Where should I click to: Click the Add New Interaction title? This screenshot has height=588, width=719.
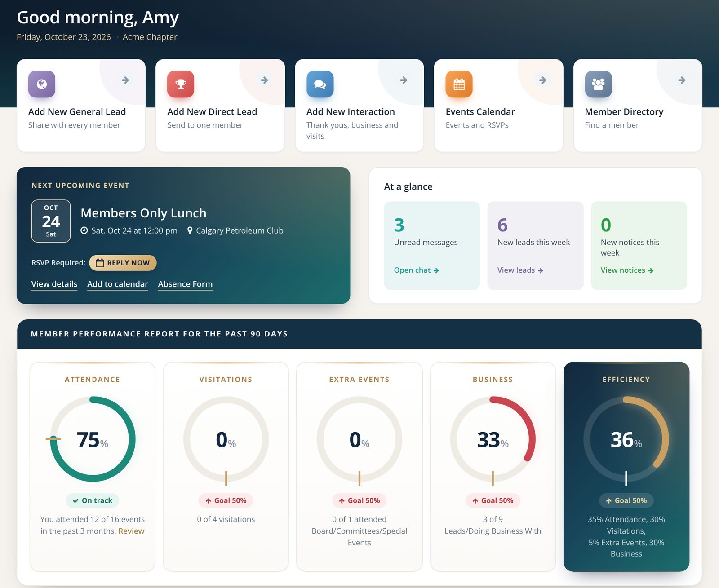351,111
